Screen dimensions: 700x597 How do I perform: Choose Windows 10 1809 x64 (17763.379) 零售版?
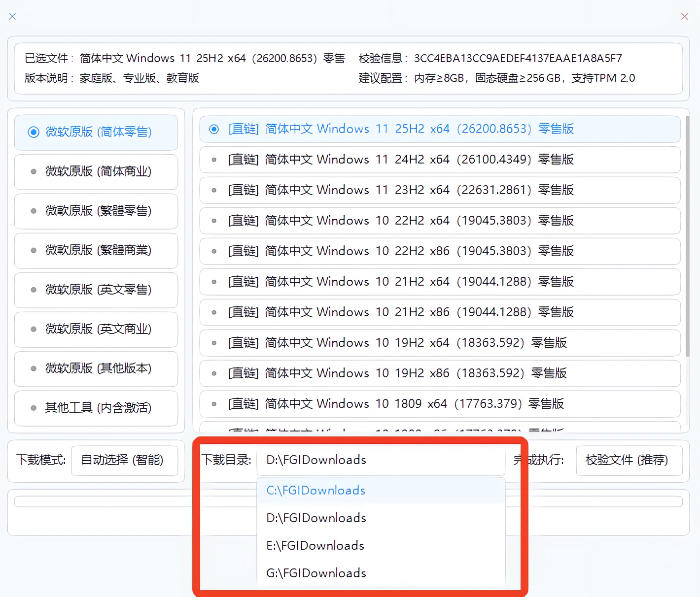pyautogui.click(x=440, y=404)
